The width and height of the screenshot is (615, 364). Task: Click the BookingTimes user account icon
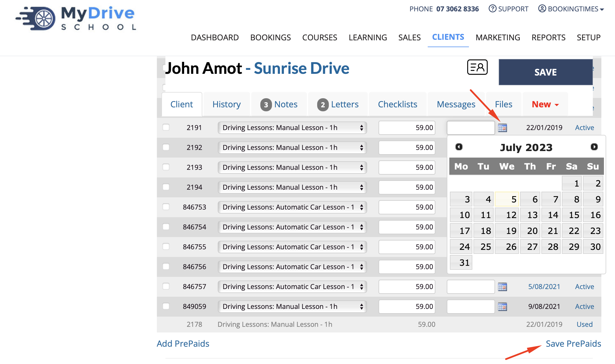(542, 9)
